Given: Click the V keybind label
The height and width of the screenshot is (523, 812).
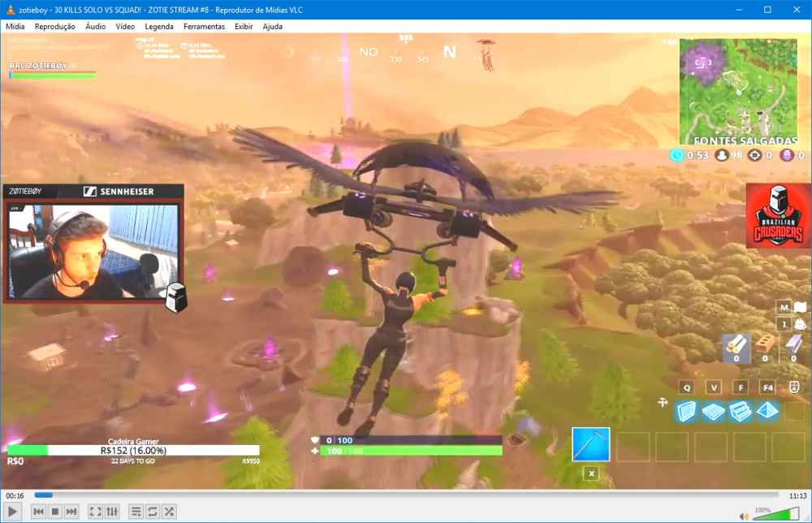Looking at the screenshot, I should click(714, 387).
